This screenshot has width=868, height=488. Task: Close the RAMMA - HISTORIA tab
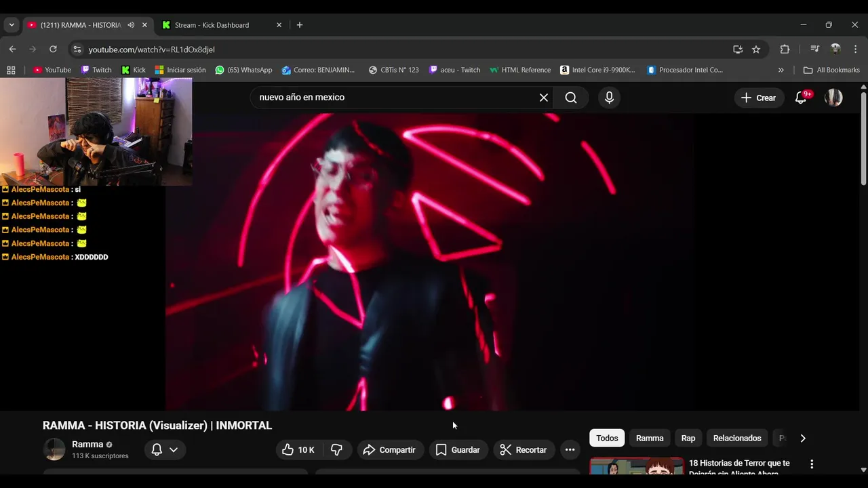[144, 25]
